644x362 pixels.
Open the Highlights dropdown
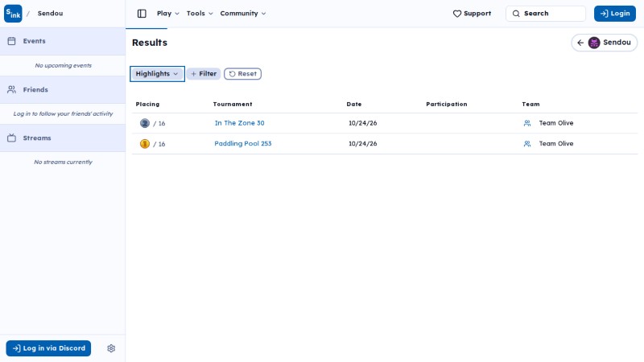click(x=157, y=74)
